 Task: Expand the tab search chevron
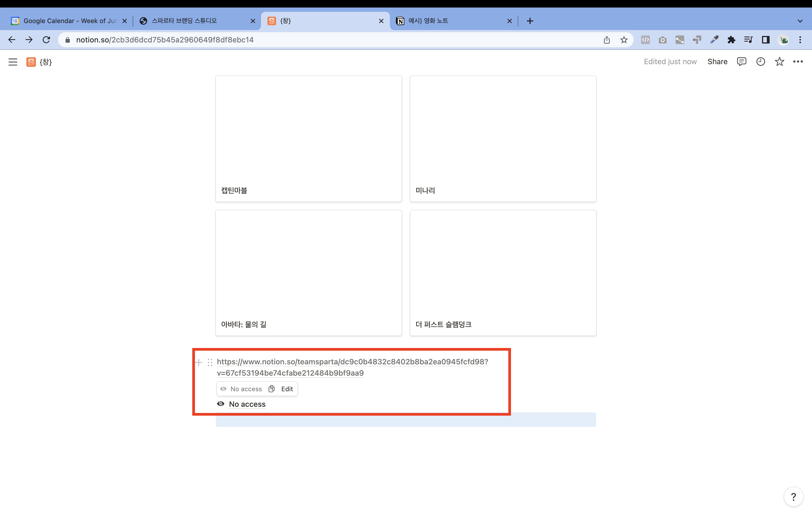800,21
